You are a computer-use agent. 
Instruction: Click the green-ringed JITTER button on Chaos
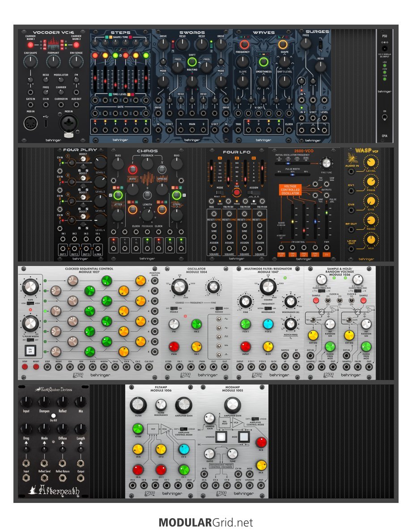click(x=118, y=195)
